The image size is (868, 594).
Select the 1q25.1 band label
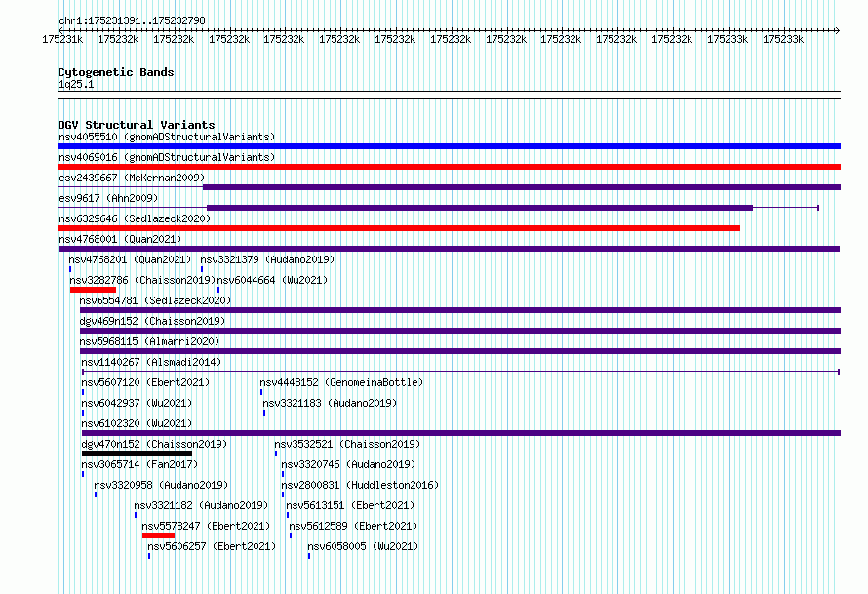click(76, 84)
